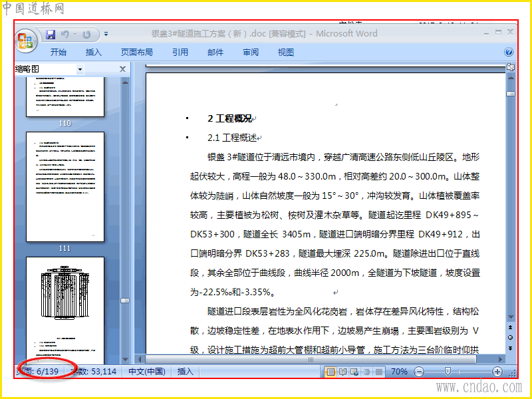Switch to Outline view
This screenshot has height=399, width=532.
click(x=367, y=372)
